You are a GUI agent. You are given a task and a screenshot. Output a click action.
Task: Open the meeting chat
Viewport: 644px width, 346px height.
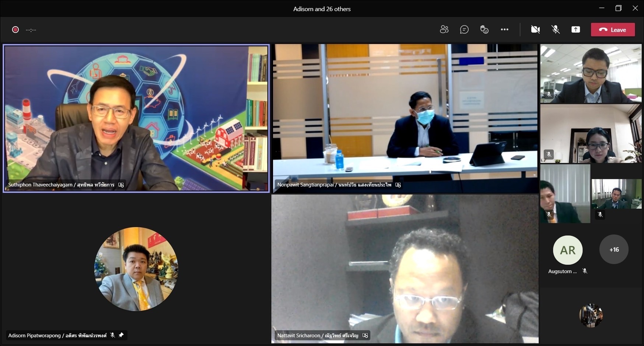tap(464, 30)
